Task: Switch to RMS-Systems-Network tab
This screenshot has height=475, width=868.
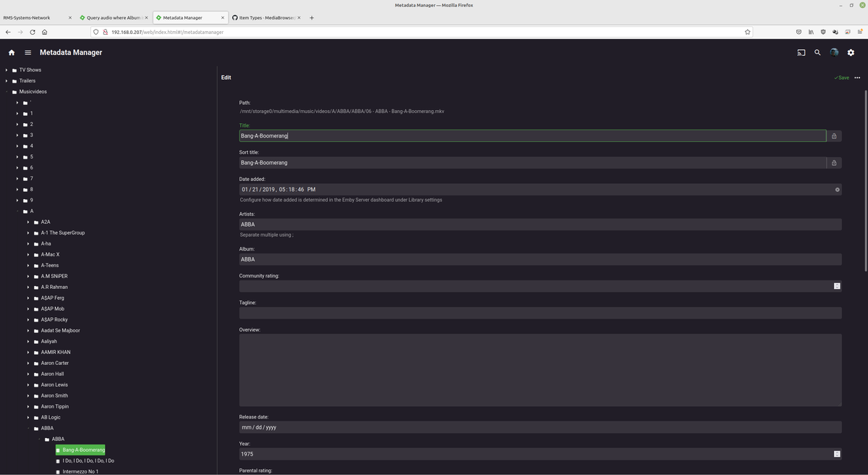Action: (38, 17)
